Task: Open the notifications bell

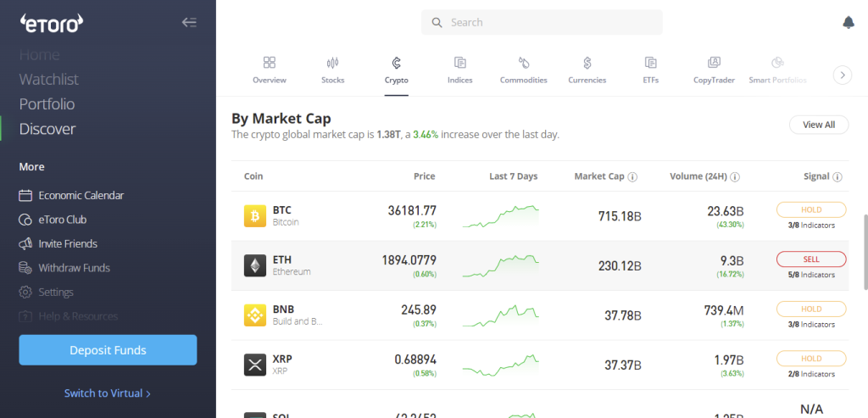Action: click(x=848, y=22)
